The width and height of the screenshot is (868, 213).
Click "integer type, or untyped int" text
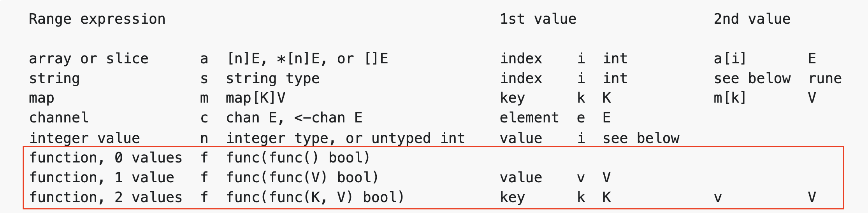[345, 138]
